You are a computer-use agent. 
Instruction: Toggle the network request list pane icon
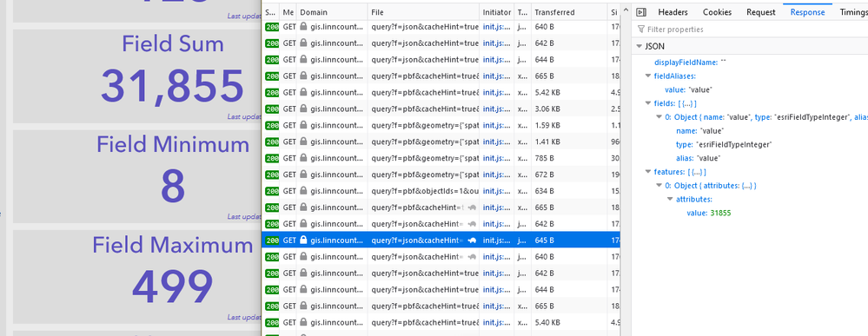tap(641, 12)
